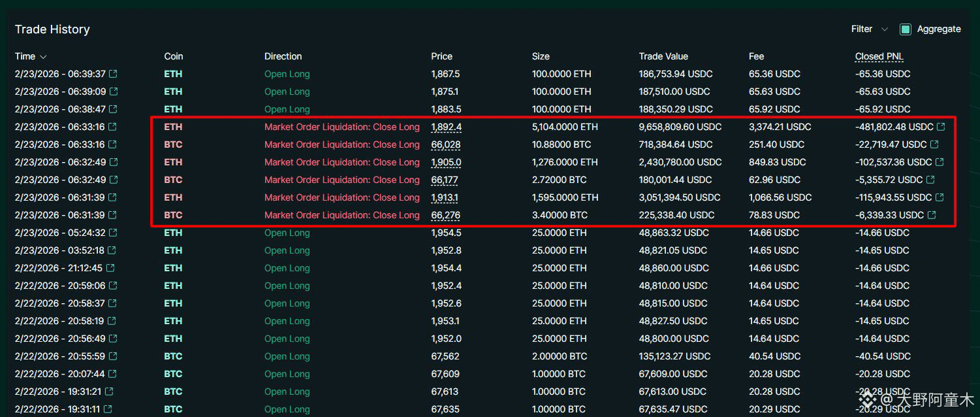Select trade value 9,658,809.60 USDC
Image resolution: width=980 pixels, height=417 pixels.
tap(680, 127)
